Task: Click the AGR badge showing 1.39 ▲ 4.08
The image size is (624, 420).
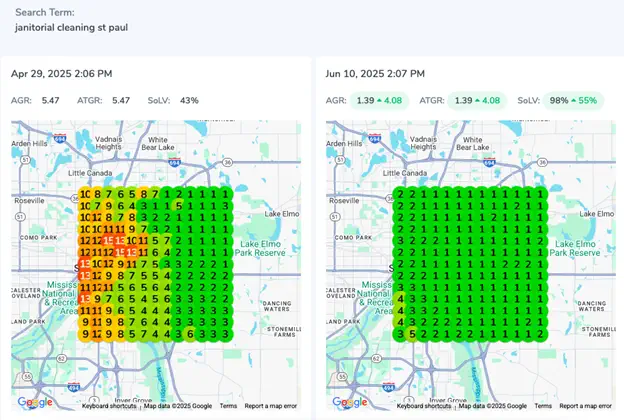Action: pos(379,101)
